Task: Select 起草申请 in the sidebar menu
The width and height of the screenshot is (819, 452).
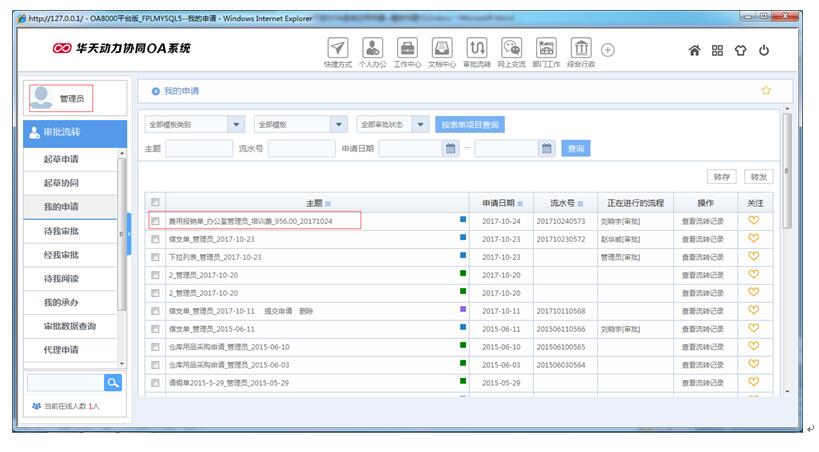Action: 70,159
